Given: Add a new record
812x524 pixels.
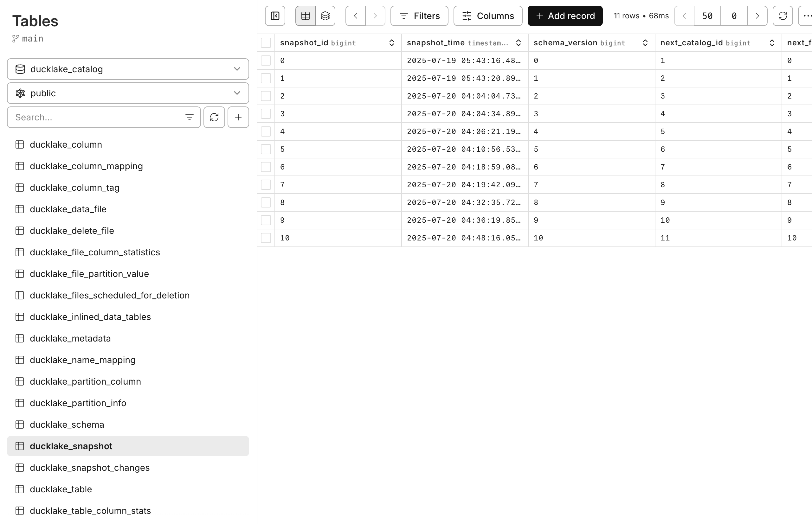Looking at the screenshot, I should click(x=564, y=16).
